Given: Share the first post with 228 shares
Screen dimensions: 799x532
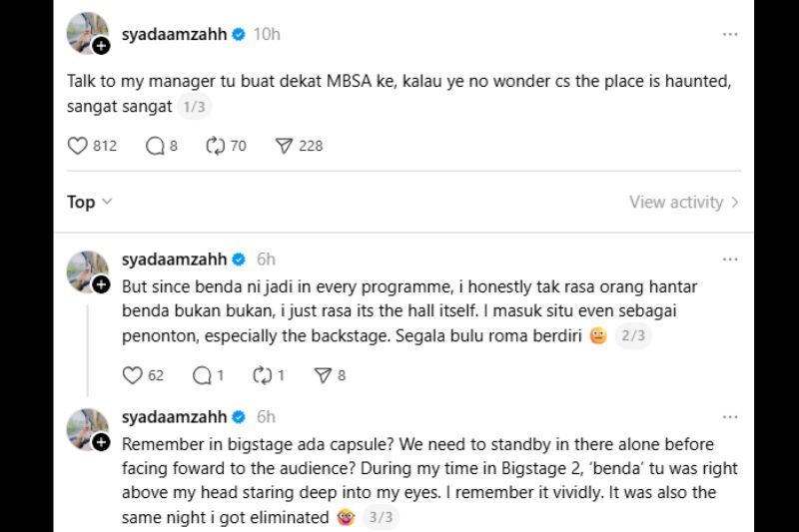Looking at the screenshot, I should point(284,146).
